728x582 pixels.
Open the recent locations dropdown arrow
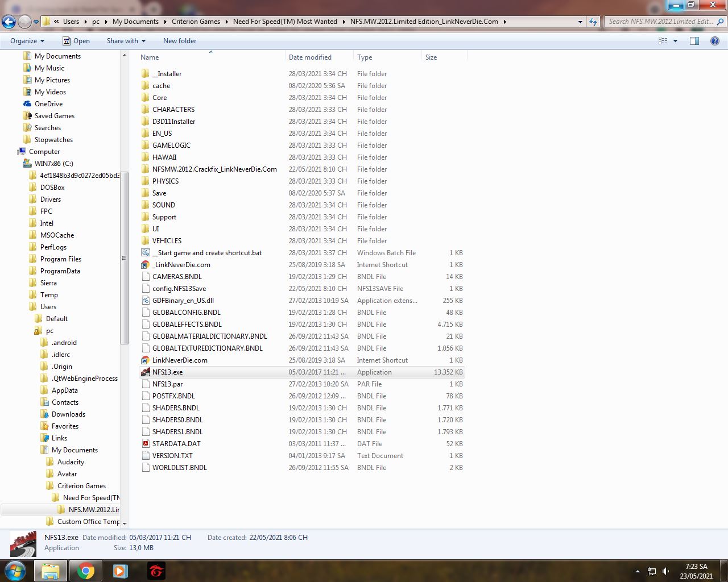(x=36, y=22)
